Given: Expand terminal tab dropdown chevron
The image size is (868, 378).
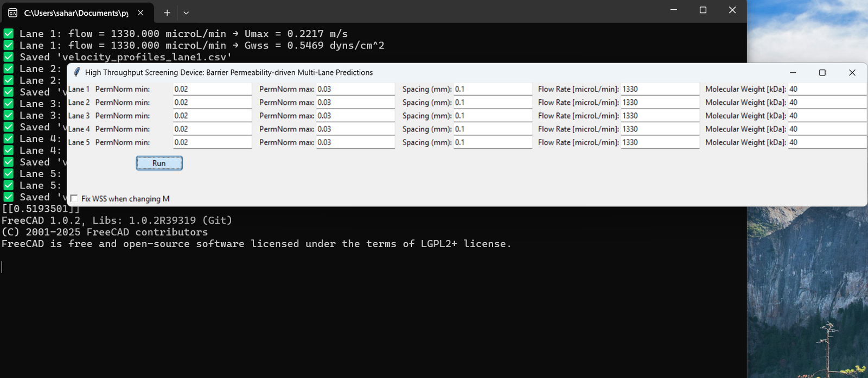Looking at the screenshot, I should (x=186, y=12).
